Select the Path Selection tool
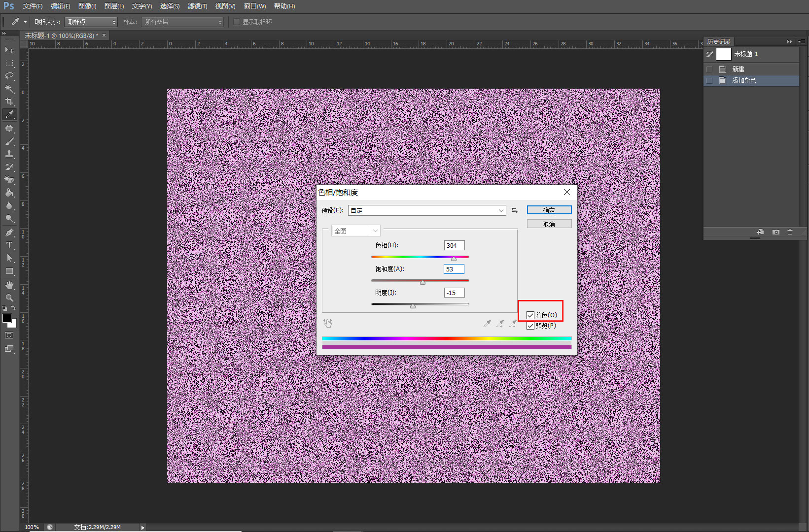The width and height of the screenshot is (809, 532). 9,258
